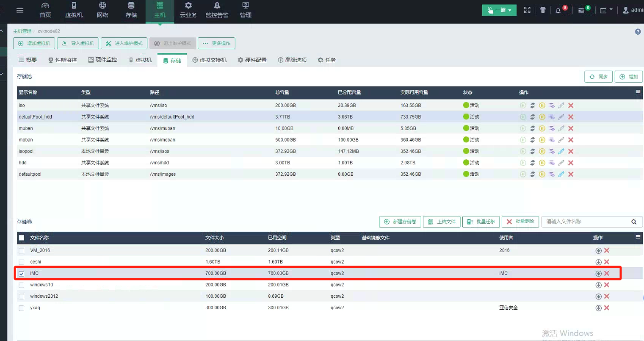
Task: Click the refresh icon for the iso pool
Action: pyautogui.click(x=532, y=105)
